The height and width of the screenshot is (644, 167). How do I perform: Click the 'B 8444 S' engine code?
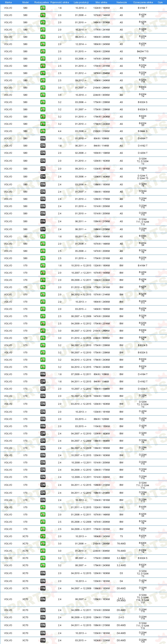pyautogui.click(x=143, y=131)
